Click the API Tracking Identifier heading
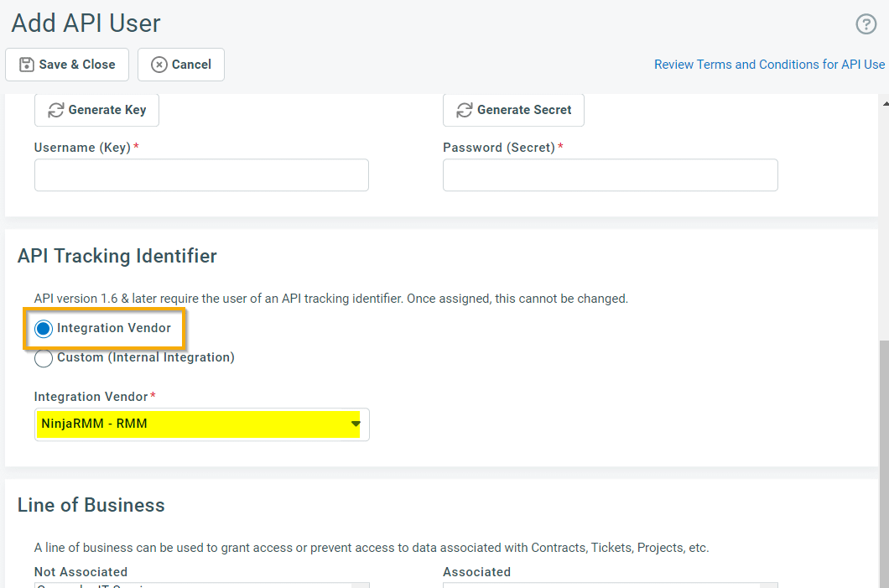The image size is (889, 588). coord(117,257)
